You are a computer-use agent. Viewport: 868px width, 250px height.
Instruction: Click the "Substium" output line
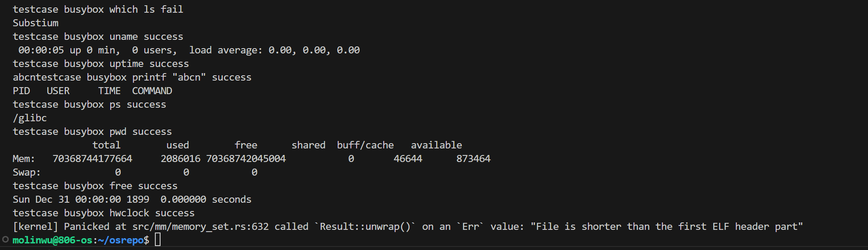[x=35, y=23]
